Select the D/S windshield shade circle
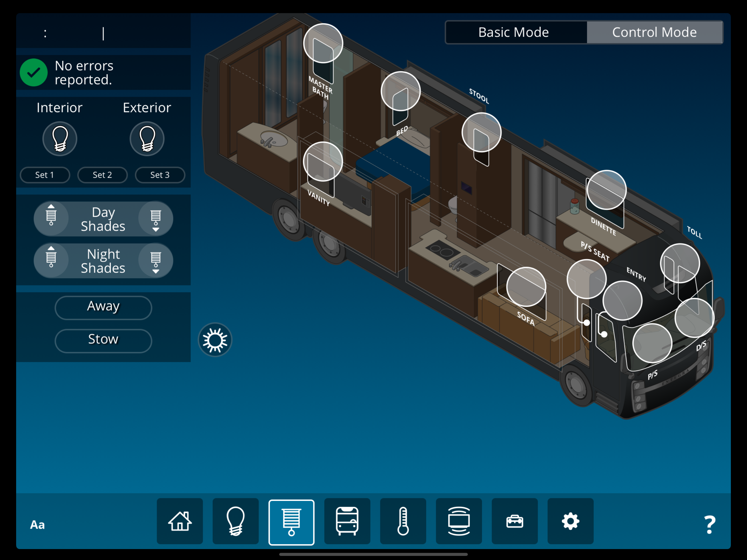Viewport: 747px width, 560px height. click(x=694, y=318)
